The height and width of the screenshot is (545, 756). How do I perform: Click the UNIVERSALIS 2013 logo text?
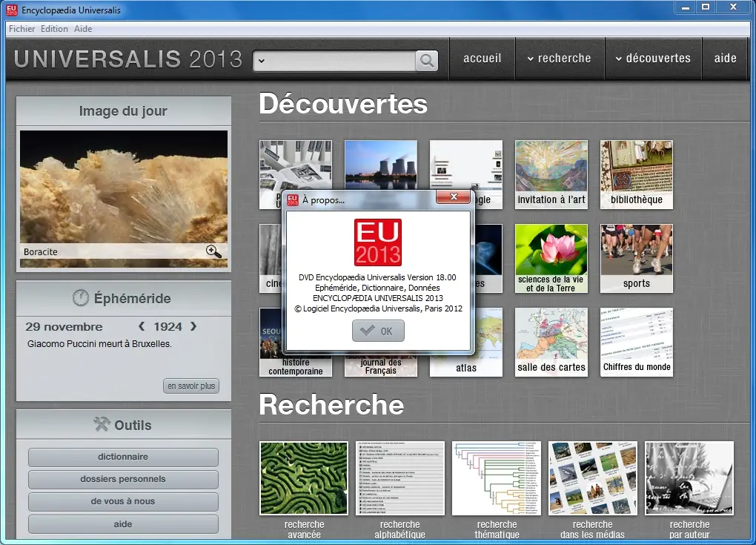[127, 59]
